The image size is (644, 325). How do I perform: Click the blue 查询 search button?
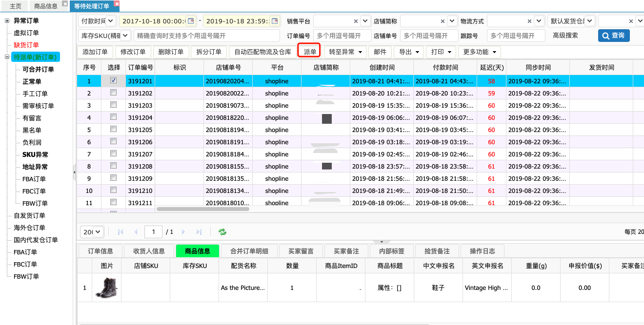[614, 36]
